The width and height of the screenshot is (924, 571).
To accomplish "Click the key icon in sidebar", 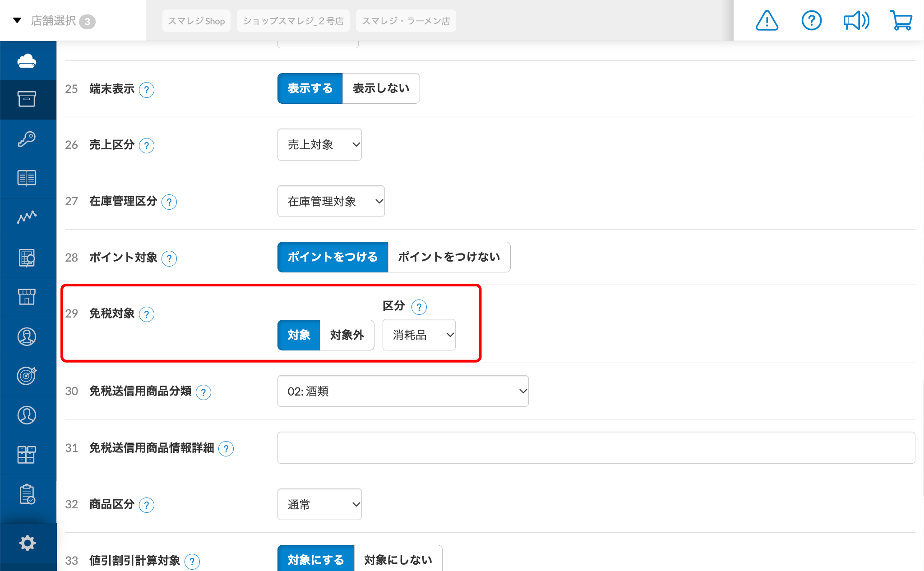I will pos(27,139).
